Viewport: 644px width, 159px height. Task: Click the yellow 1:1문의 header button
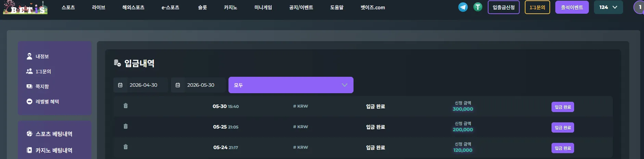[537, 7]
